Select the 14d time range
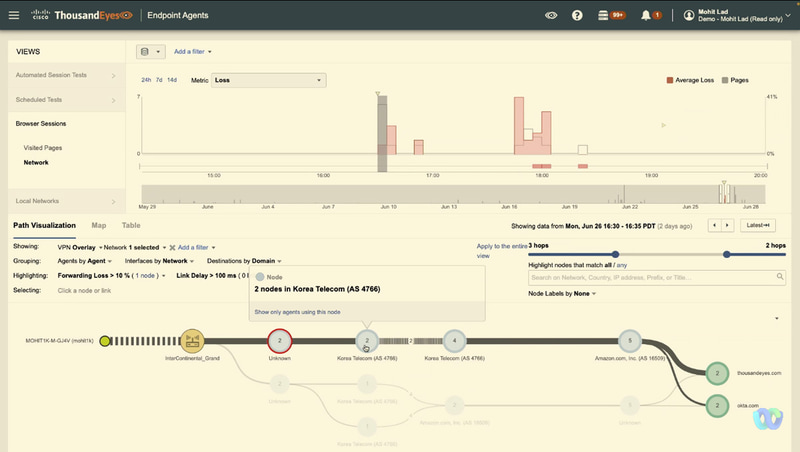Screen dimensions: 800x452 (x=172, y=80)
